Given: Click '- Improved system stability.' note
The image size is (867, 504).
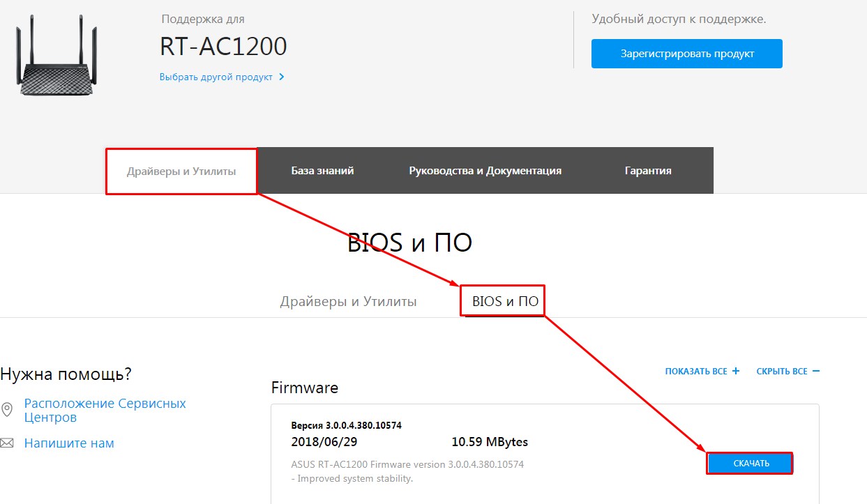Looking at the screenshot, I should pyautogui.click(x=352, y=478).
